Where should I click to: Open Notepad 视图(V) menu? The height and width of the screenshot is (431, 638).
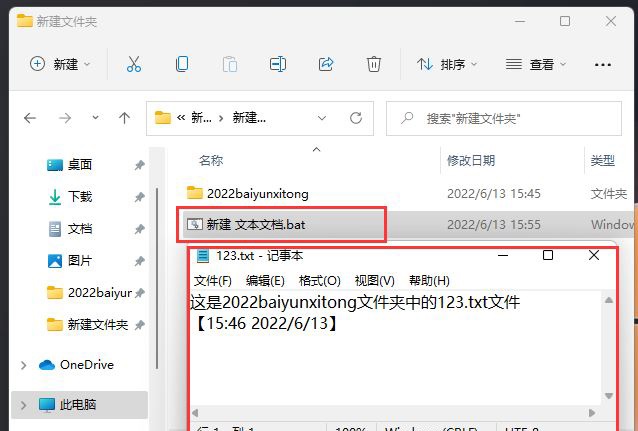[375, 280]
